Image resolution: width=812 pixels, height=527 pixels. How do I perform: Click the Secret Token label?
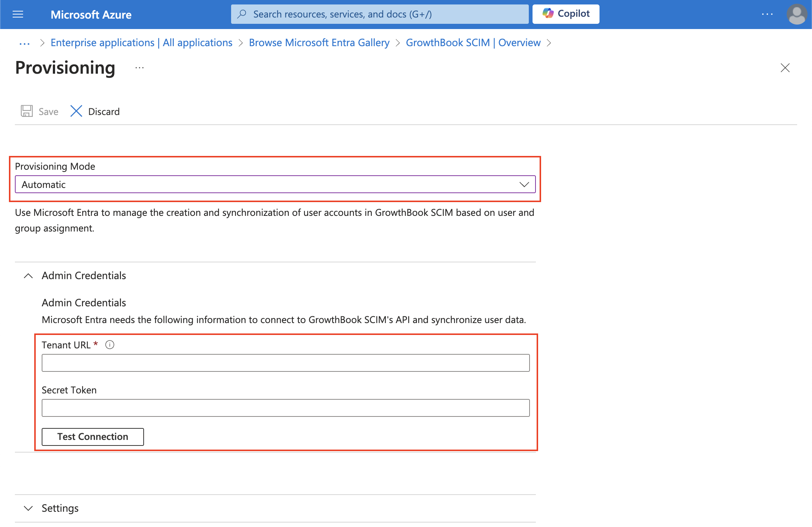[69, 390]
